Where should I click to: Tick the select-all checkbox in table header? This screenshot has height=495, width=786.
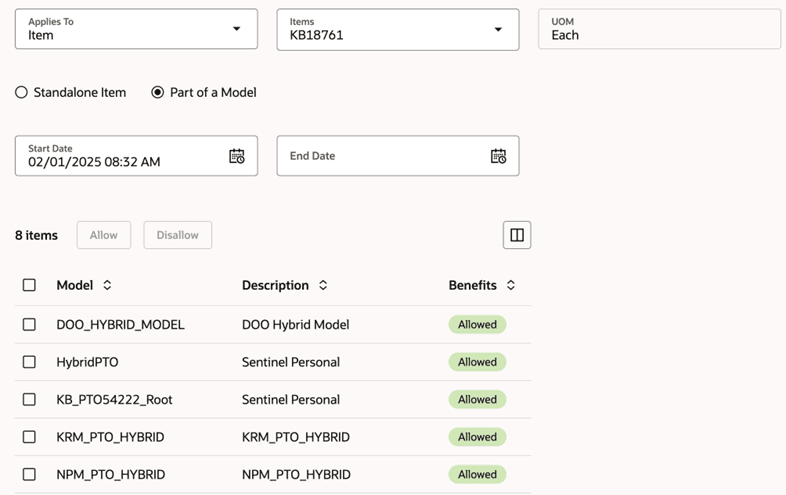tap(29, 285)
